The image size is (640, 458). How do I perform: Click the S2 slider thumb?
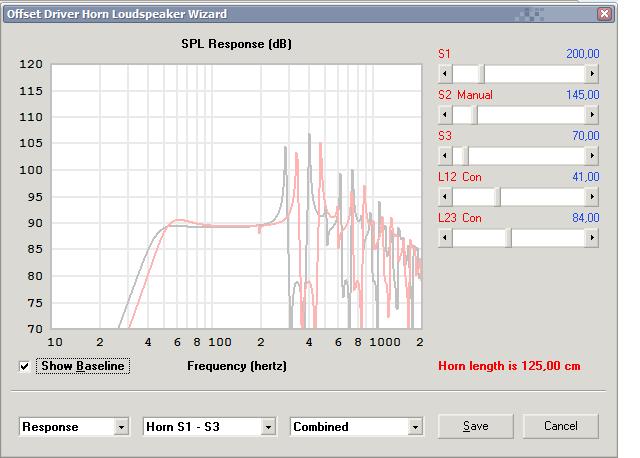[x=475, y=115]
